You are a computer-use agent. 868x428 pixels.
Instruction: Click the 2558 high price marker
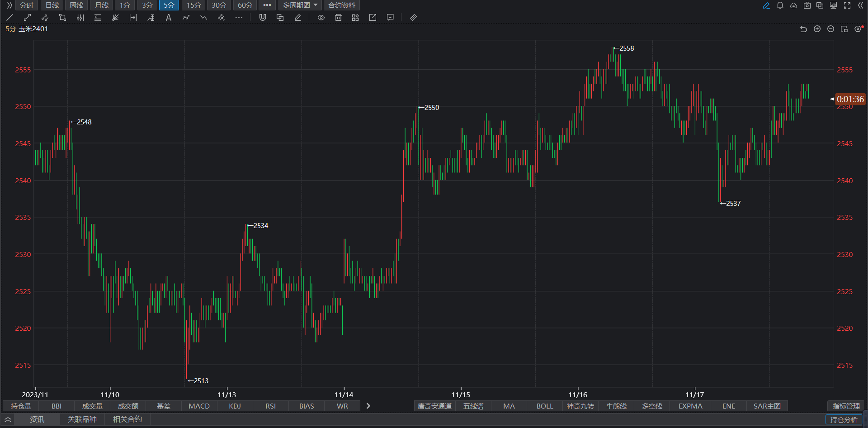(626, 48)
